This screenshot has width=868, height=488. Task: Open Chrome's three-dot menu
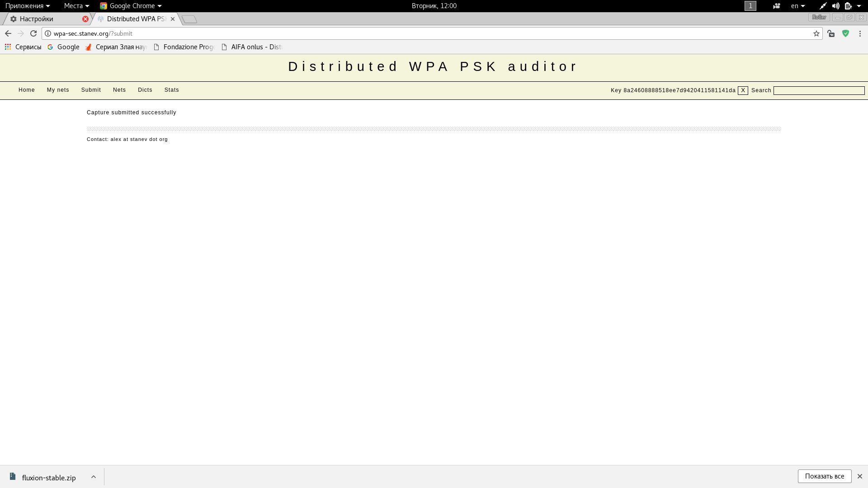(860, 33)
